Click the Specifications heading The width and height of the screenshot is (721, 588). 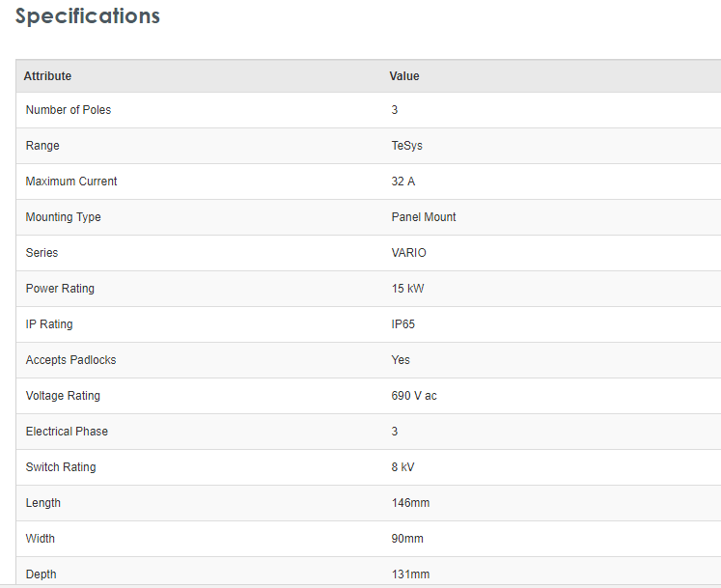[88, 16]
